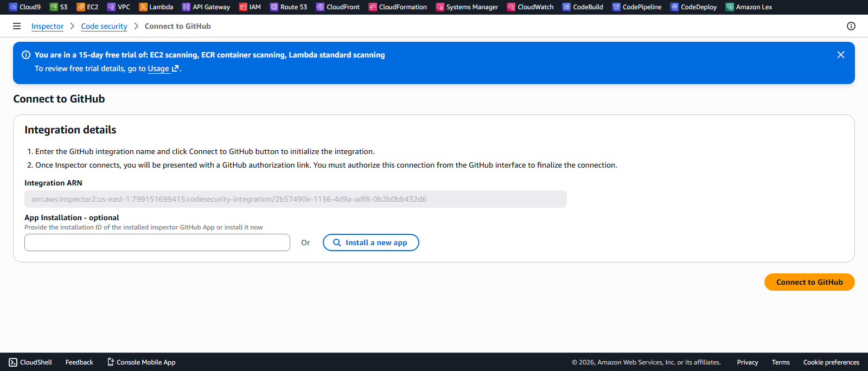Open the Privacy footer link
Viewport: 868px width, 371px height.
pyautogui.click(x=748, y=362)
